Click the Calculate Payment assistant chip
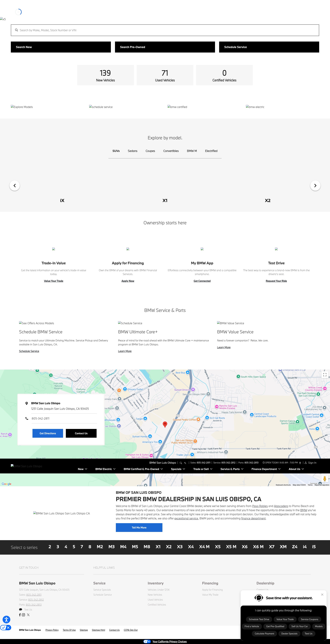Image resolution: width=330 pixels, height=644 pixels. coord(264,634)
